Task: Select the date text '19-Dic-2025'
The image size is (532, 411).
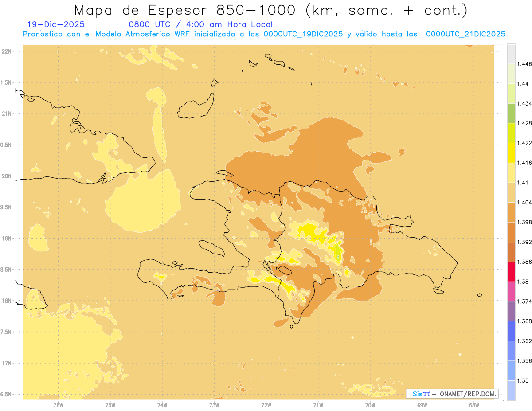Action: 56,25
